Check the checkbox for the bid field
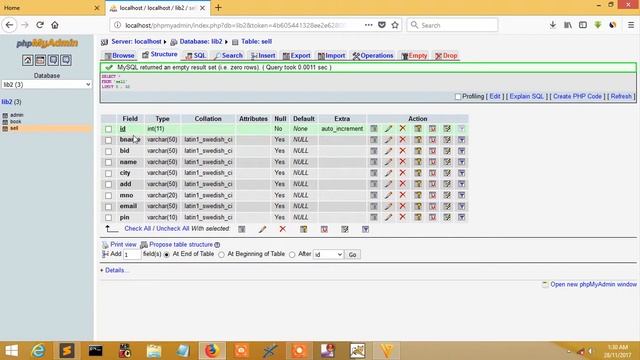The image size is (640, 360). coord(109,151)
